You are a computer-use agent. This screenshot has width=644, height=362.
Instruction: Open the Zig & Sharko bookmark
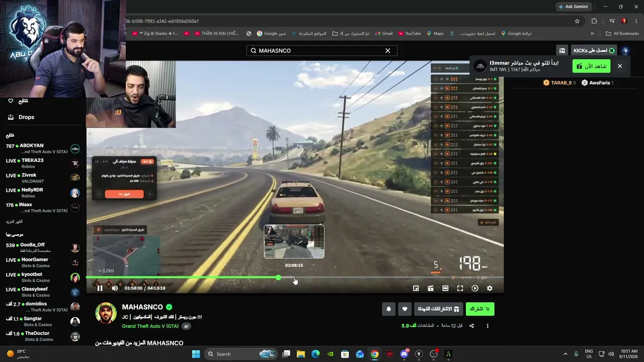pos(155,34)
